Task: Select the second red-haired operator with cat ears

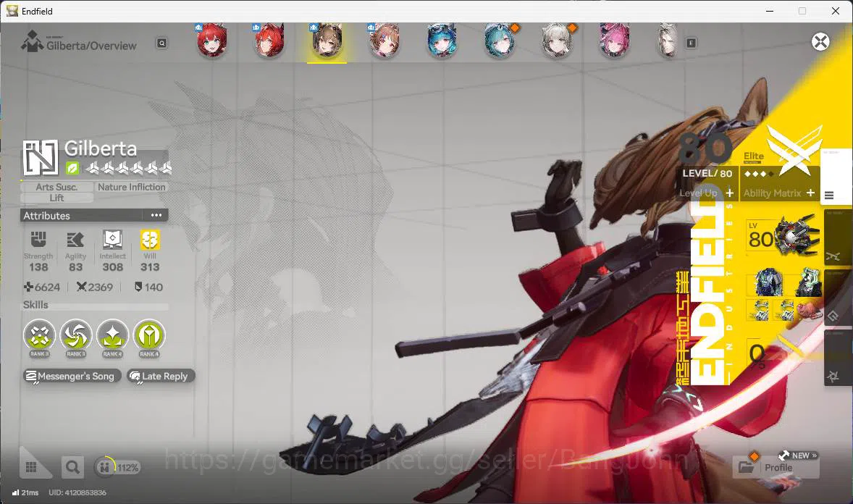Action: (269, 41)
